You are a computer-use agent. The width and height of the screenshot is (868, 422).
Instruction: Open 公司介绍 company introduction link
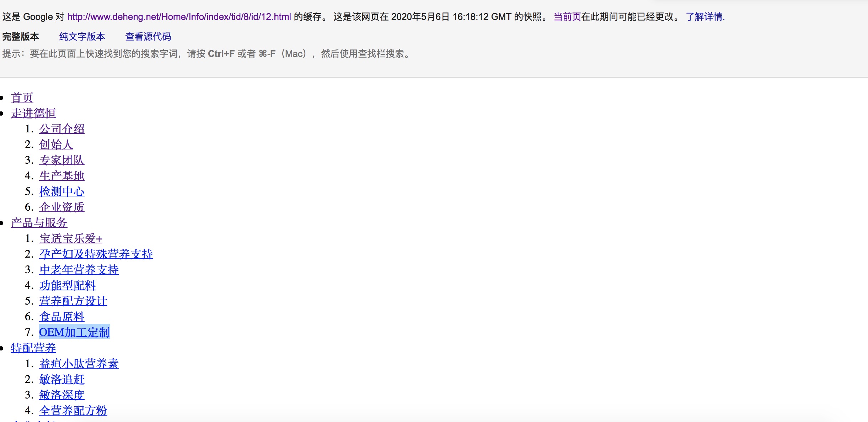tap(62, 129)
